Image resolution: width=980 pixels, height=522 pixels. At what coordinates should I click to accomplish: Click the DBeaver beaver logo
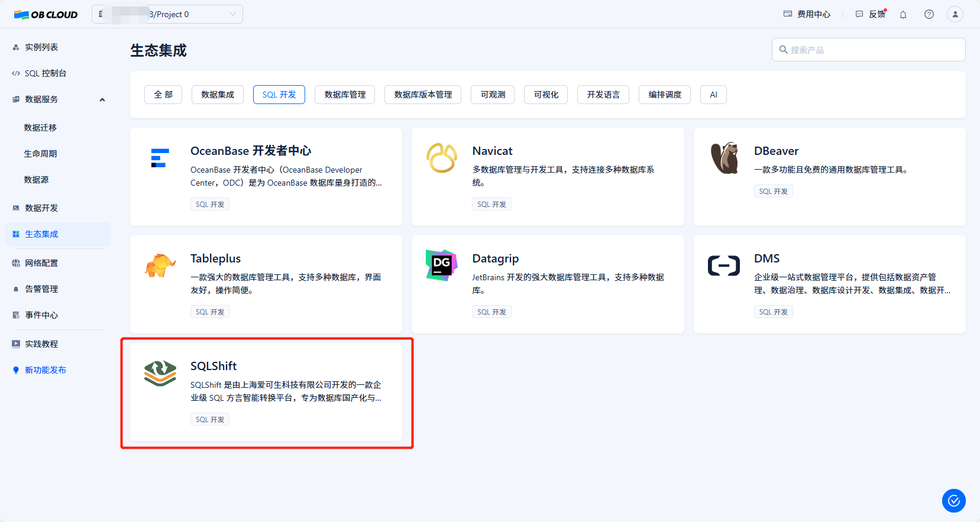(724, 158)
